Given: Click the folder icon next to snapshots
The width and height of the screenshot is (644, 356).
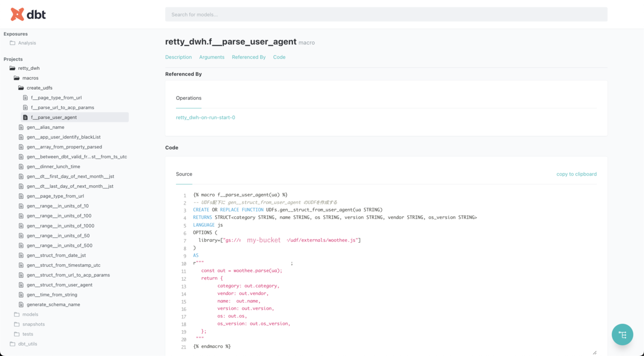Looking at the screenshot, I should [16, 324].
